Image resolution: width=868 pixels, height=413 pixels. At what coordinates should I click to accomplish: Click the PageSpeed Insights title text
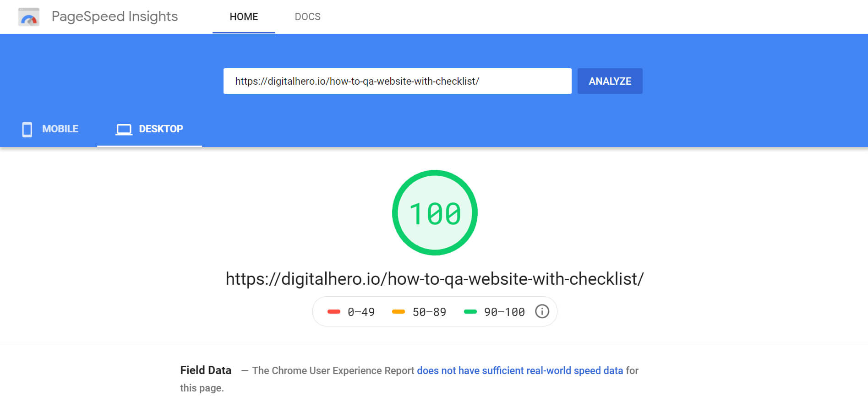click(x=115, y=16)
